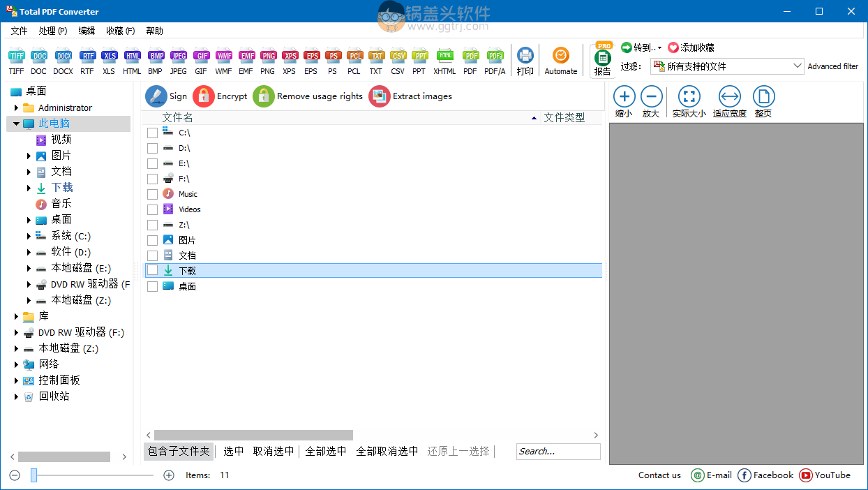Expand the 系统 (C:) tree node
Screen dimensions: 868x490
pyautogui.click(x=29, y=236)
